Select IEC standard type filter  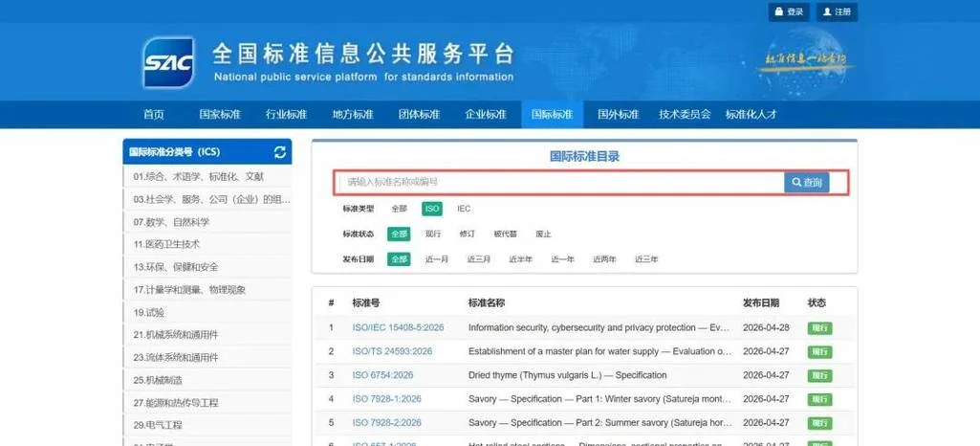464,209
